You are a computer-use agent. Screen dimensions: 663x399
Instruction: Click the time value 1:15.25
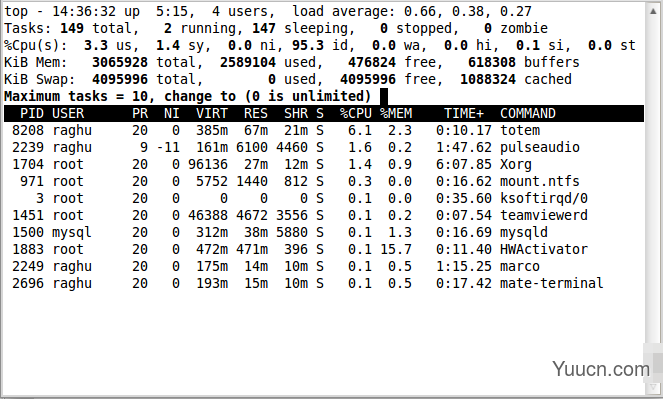(464, 266)
